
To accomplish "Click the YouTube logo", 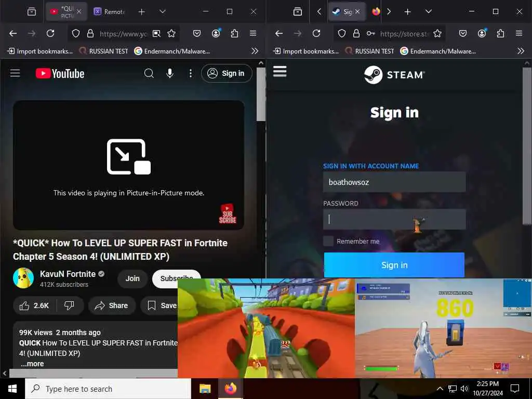I will [60, 73].
